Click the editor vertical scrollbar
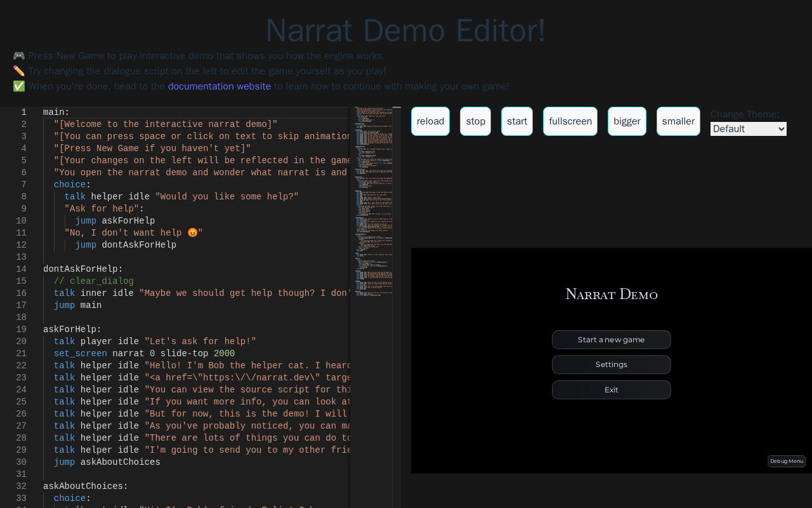The height and width of the screenshot is (508, 812). 396,254
